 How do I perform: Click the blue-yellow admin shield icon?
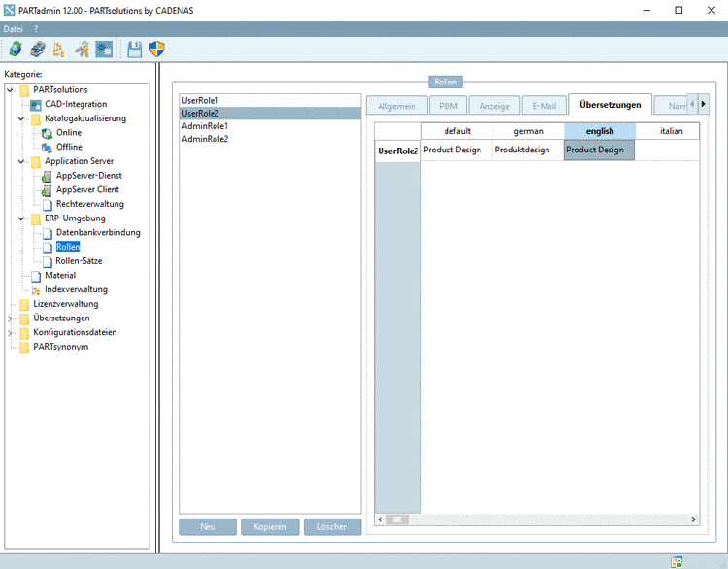click(157, 49)
